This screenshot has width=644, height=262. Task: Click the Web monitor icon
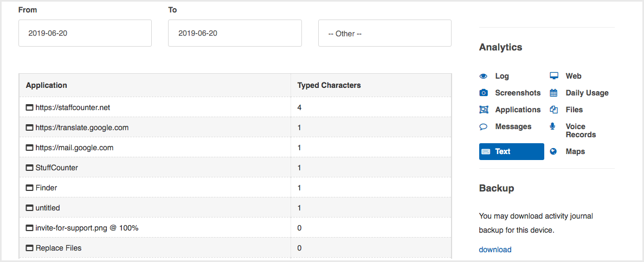coord(553,76)
